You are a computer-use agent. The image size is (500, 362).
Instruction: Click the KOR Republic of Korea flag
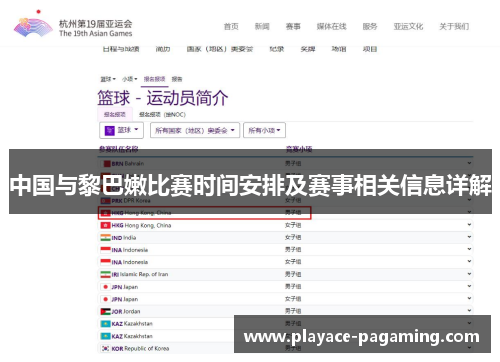[x=105, y=348]
